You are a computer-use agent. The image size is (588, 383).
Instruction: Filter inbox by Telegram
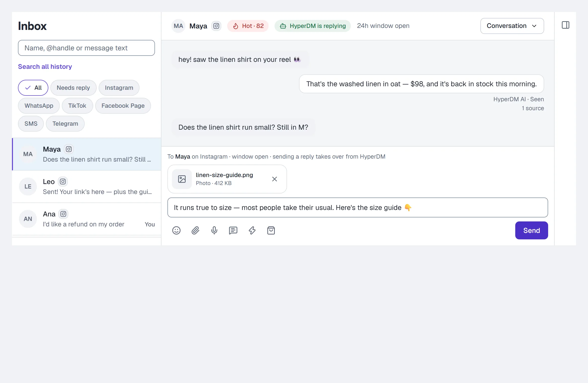[x=65, y=124]
